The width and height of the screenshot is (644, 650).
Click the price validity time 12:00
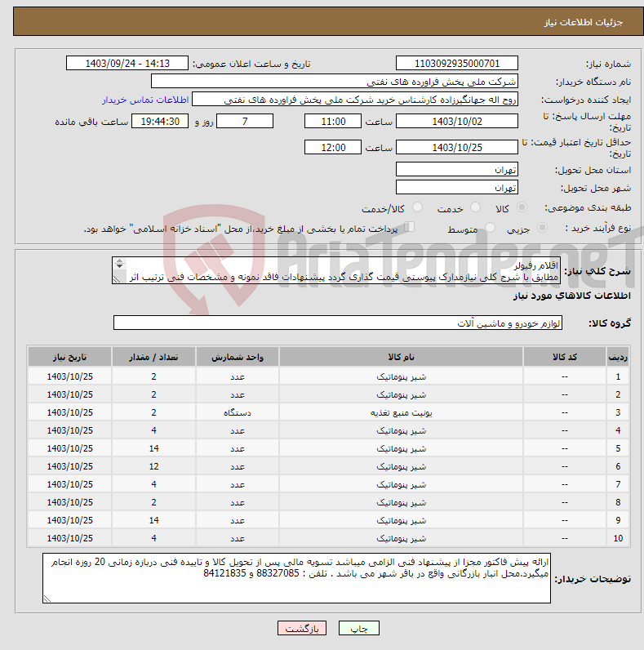(333, 147)
